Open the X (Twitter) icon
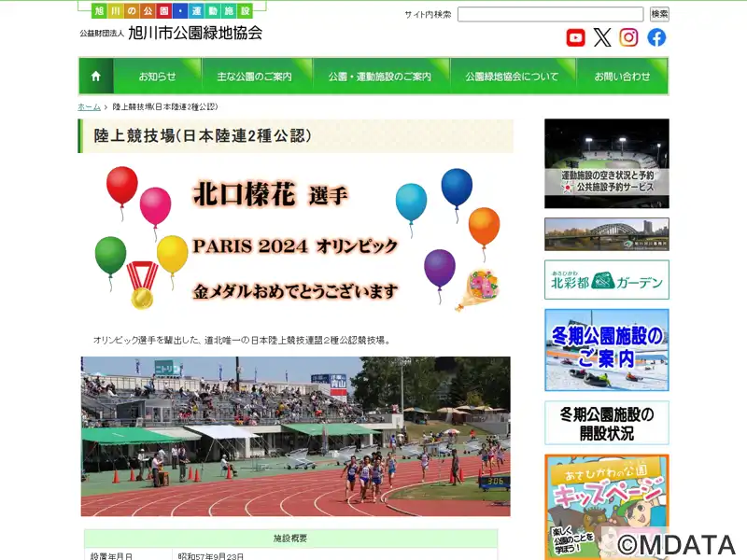This screenshot has width=747, height=560. click(602, 37)
